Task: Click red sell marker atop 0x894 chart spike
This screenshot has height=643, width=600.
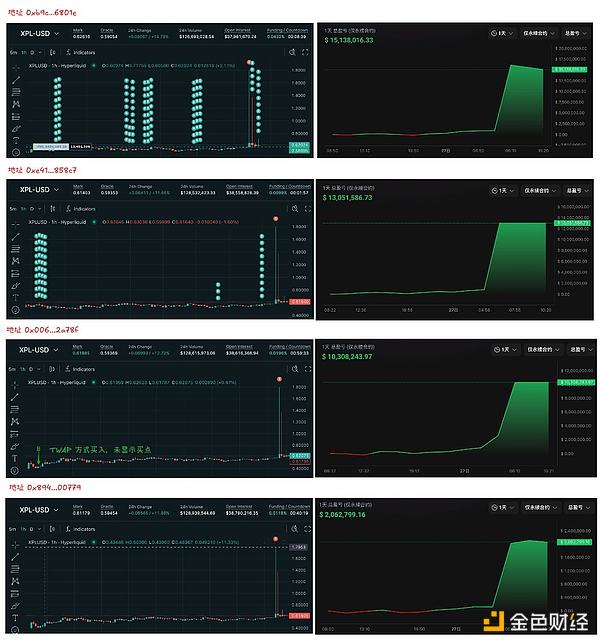Action: click(x=275, y=539)
